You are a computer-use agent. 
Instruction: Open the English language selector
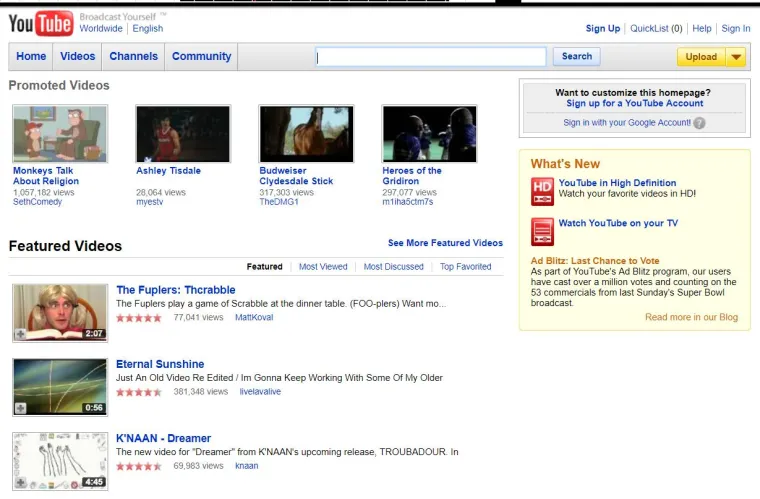pyautogui.click(x=148, y=29)
